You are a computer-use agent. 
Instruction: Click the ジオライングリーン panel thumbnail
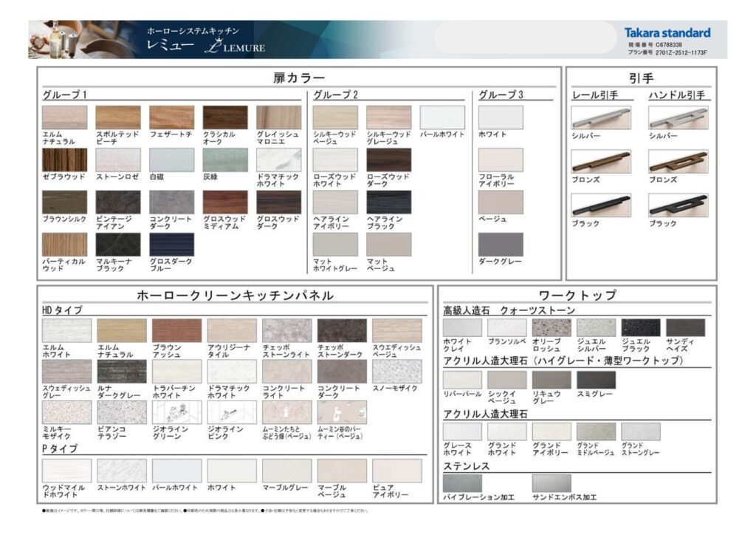[x=176, y=412]
